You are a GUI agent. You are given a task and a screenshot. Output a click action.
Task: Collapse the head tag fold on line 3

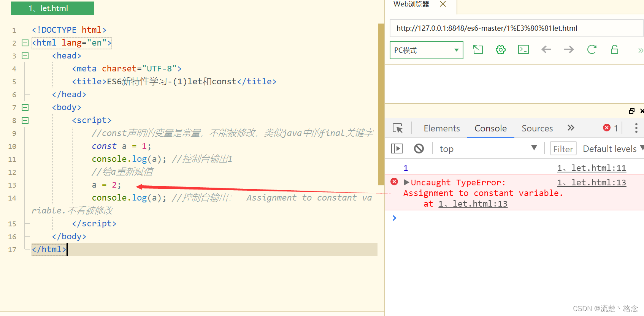pyautogui.click(x=25, y=56)
